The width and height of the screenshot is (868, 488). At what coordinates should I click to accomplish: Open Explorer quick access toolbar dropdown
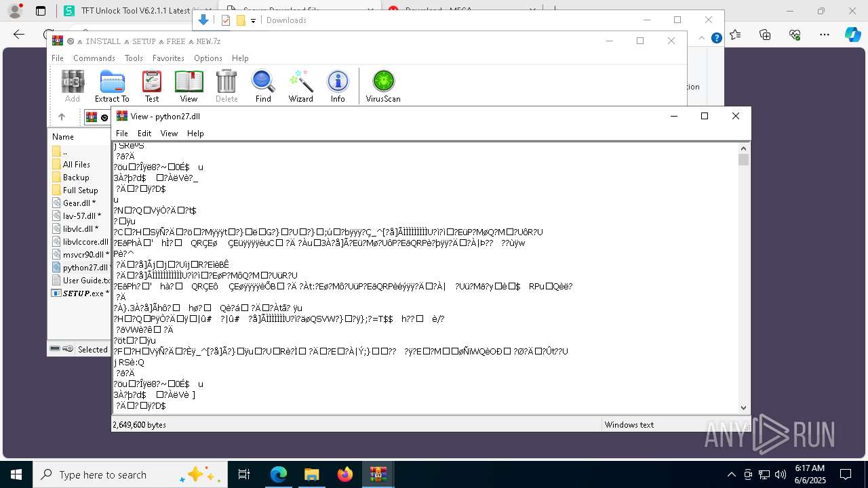click(253, 20)
